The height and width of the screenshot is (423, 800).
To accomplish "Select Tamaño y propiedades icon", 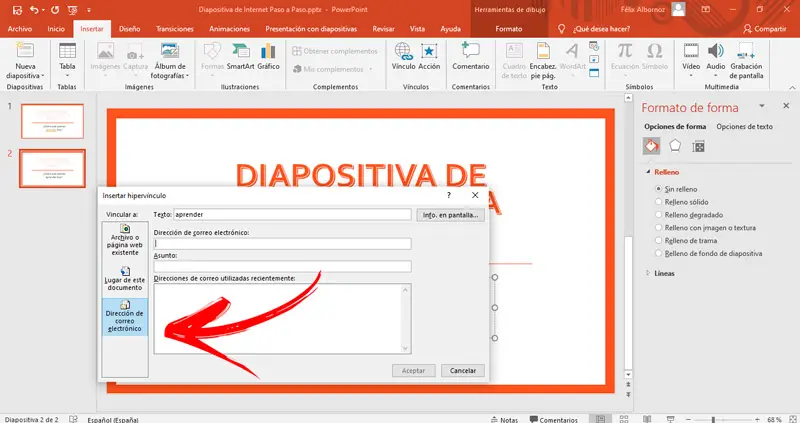I will point(698,147).
